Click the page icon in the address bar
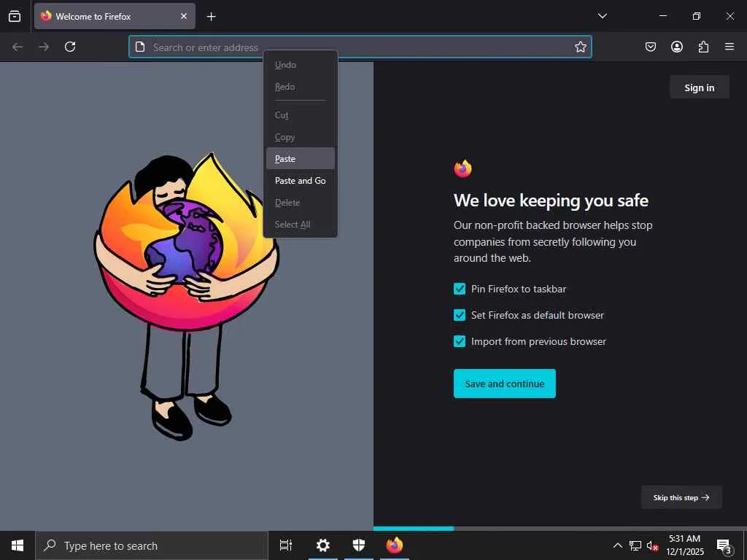Screen dimensions: 747x560 pyautogui.click(x=140, y=47)
